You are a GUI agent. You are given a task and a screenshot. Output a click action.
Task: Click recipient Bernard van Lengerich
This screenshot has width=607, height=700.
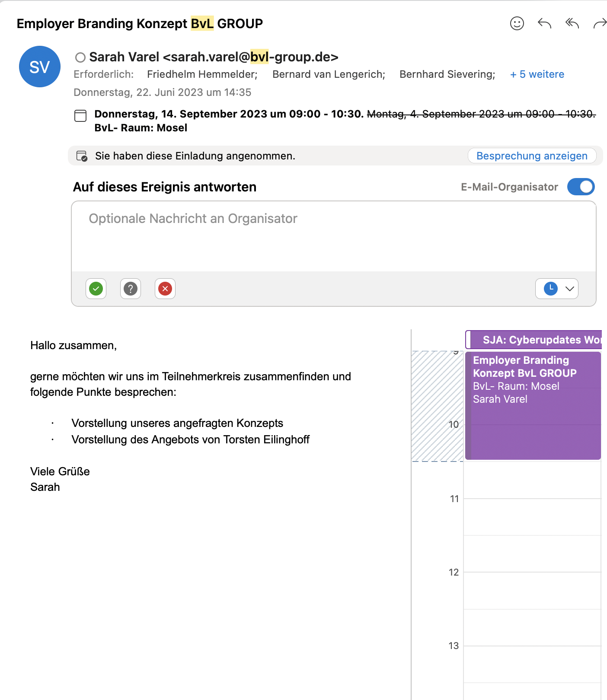[329, 74]
